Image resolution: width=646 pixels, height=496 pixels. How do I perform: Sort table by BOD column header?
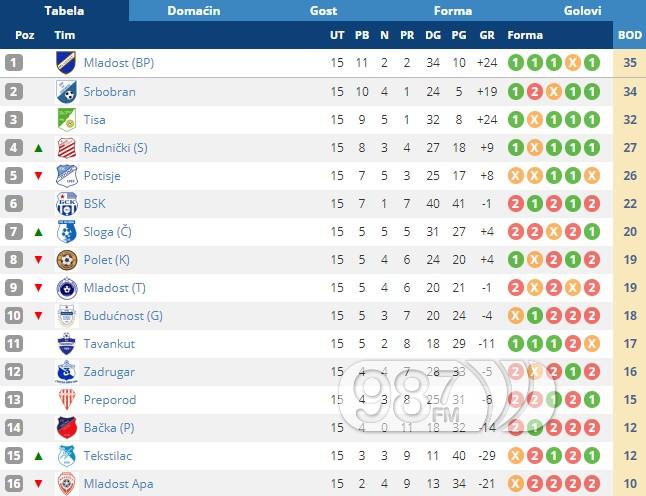(x=629, y=36)
